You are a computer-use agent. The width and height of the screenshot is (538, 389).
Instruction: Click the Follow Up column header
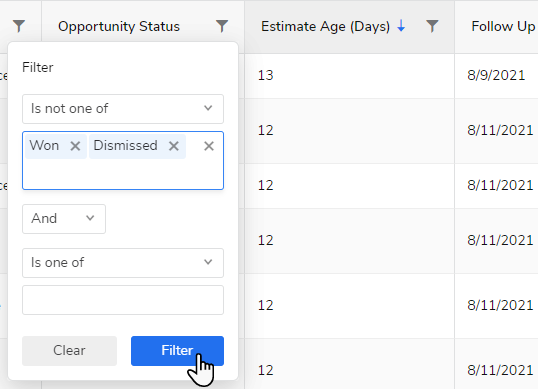coord(503,26)
